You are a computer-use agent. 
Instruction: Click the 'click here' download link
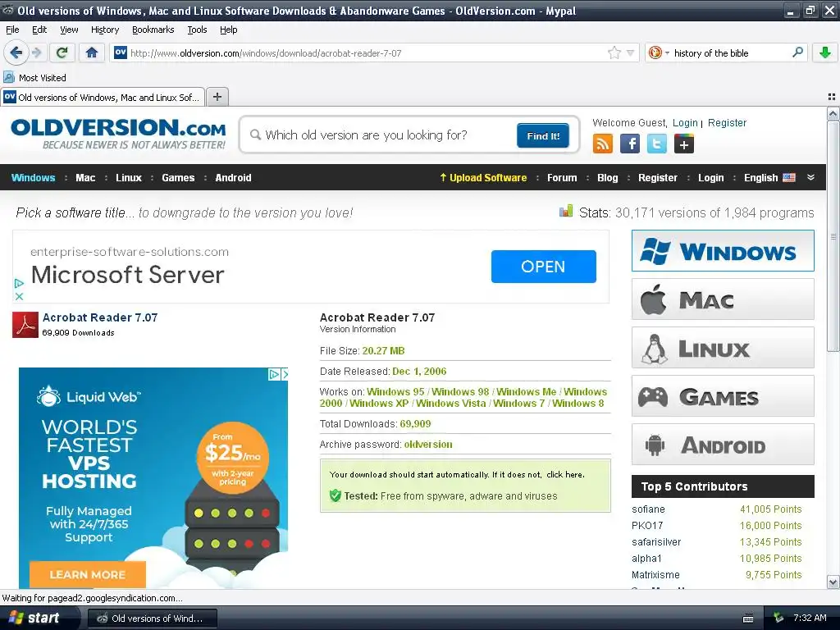tap(564, 475)
